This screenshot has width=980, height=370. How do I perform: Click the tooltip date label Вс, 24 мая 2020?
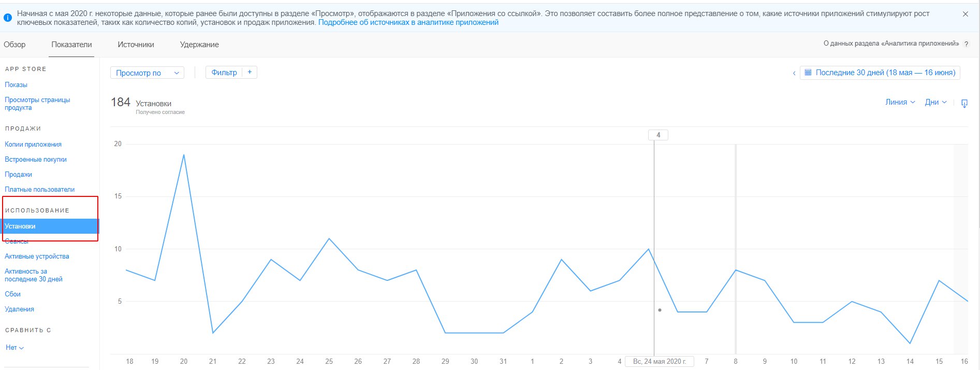(660, 361)
